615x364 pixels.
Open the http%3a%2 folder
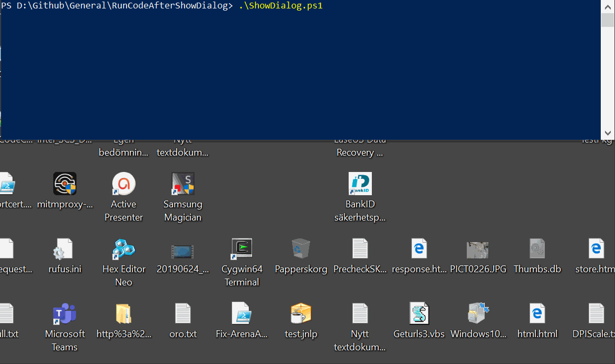point(123,314)
